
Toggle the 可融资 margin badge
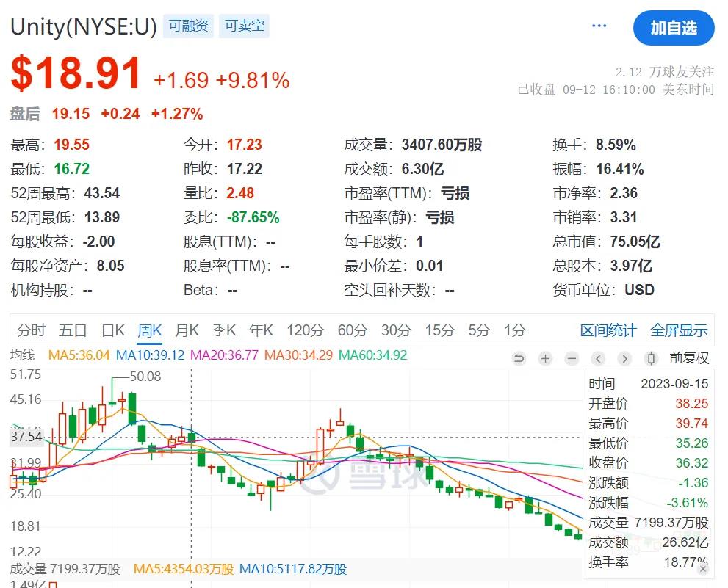(x=187, y=25)
